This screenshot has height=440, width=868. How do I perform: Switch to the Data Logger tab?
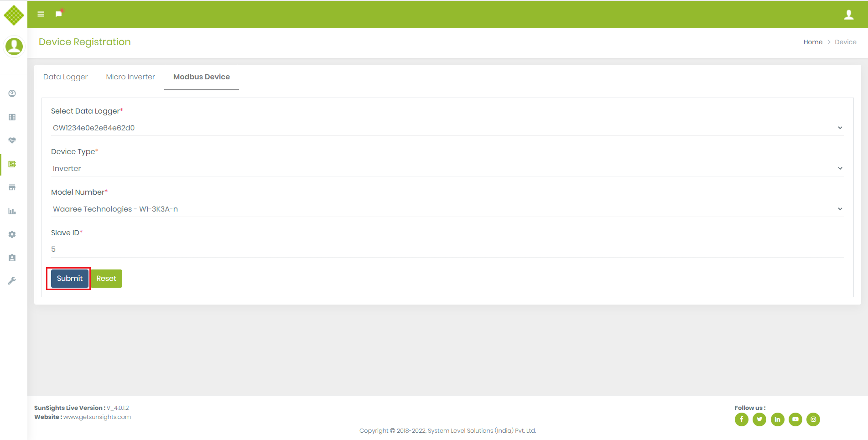65,77
